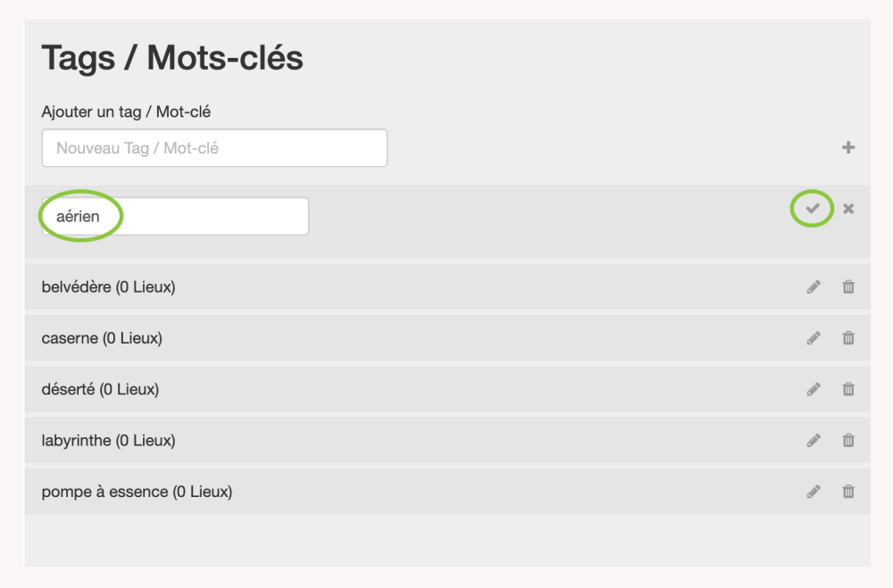This screenshot has height=588, width=893.
Task: Trash the pompe à essence tag
Action: pyautogui.click(x=848, y=492)
